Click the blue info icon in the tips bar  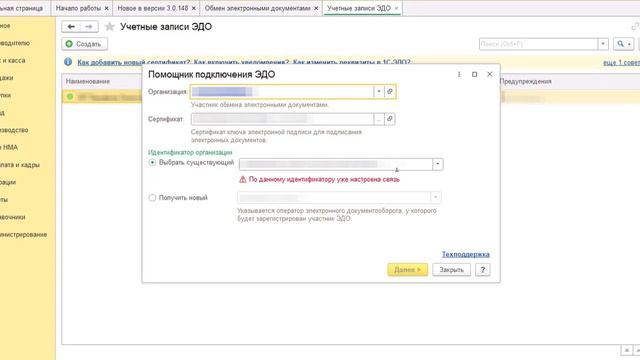point(68,62)
